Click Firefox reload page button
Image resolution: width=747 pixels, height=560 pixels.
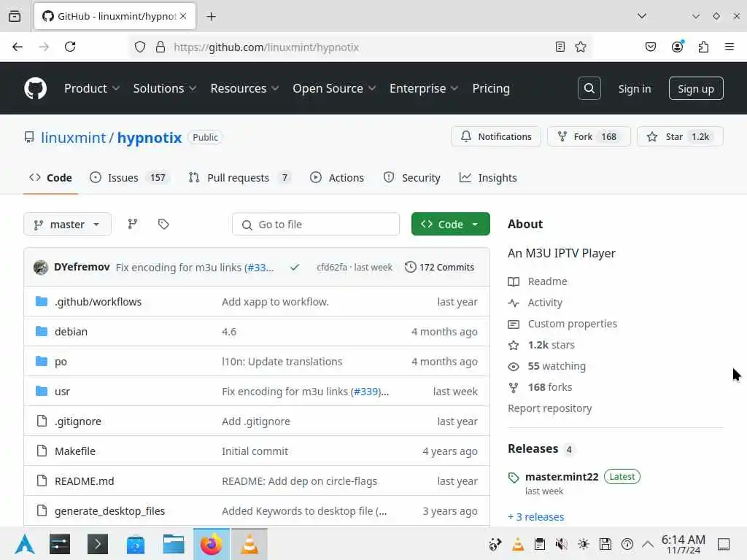coord(70,47)
